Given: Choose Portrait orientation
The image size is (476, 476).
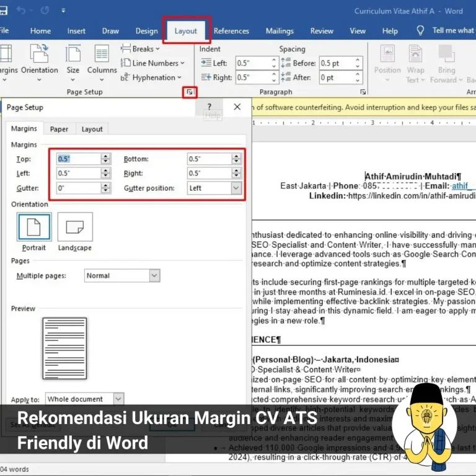Looking at the screenshot, I should pos(34,232).
